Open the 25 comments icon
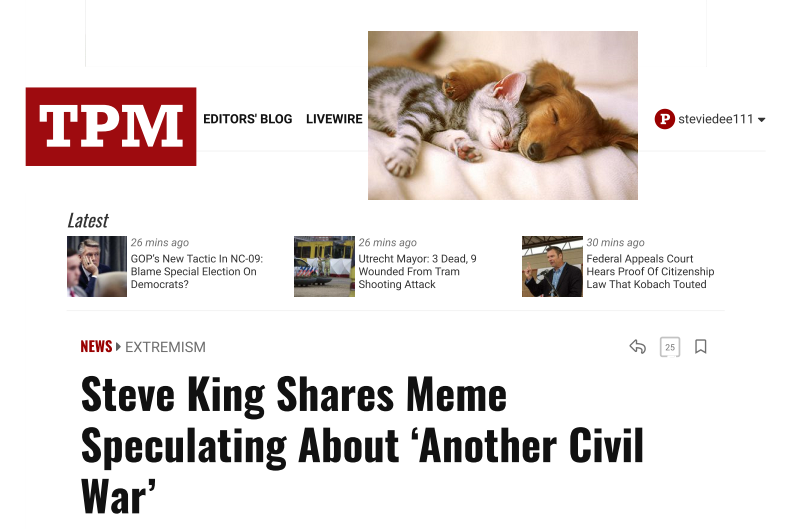 [x=670, y=347]
